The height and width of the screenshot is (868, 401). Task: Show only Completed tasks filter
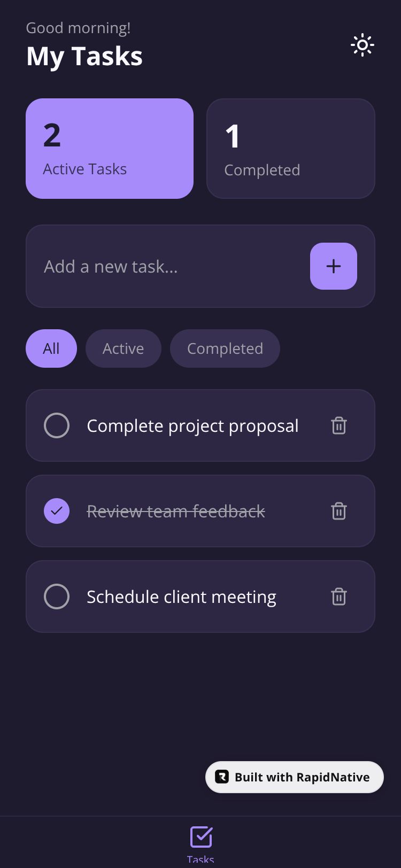[225, 348]
